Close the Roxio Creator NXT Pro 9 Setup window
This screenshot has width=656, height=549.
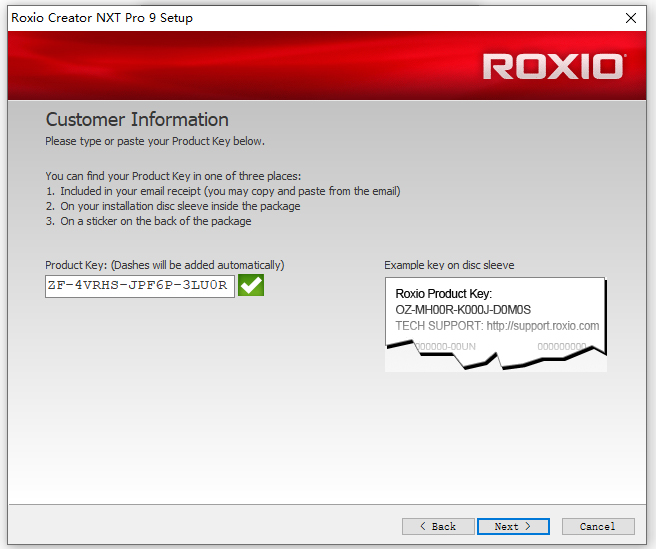[x=630, y=18]
